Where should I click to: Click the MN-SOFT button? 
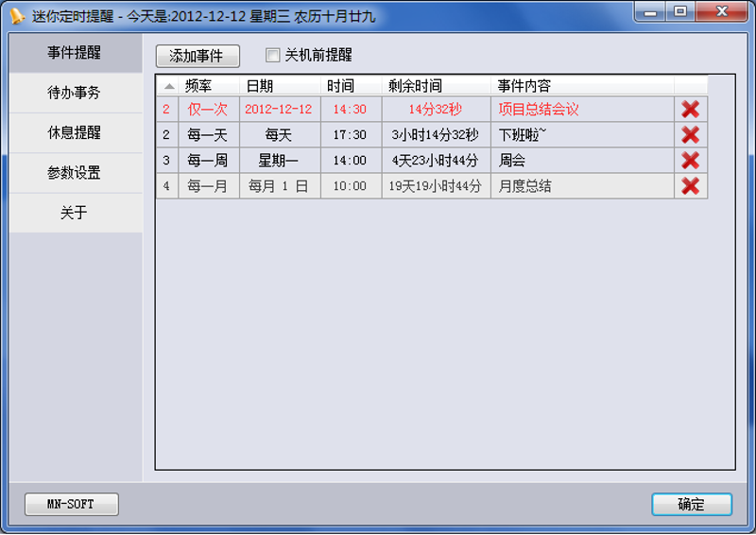72,504
